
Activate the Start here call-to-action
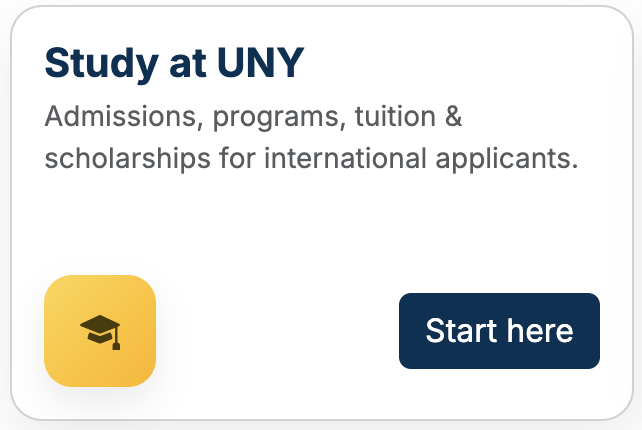click(x=499, y=331)
